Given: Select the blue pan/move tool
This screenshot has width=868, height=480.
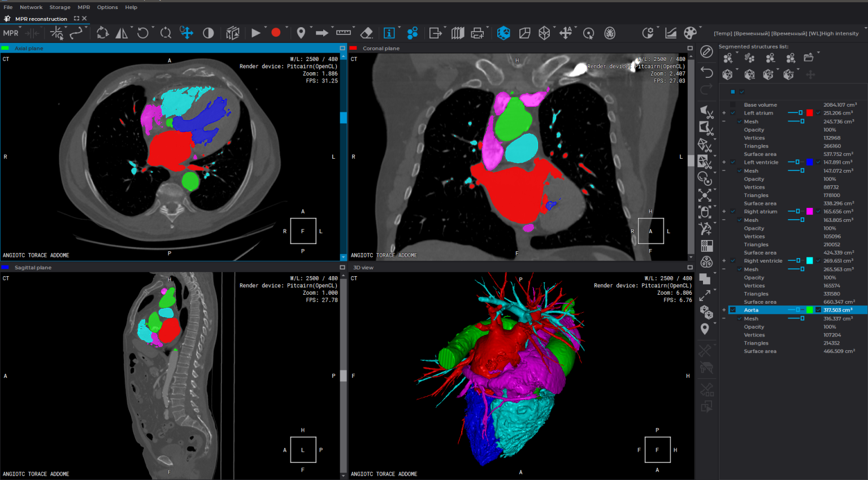Looking at the screenshot, I should 186,33.
